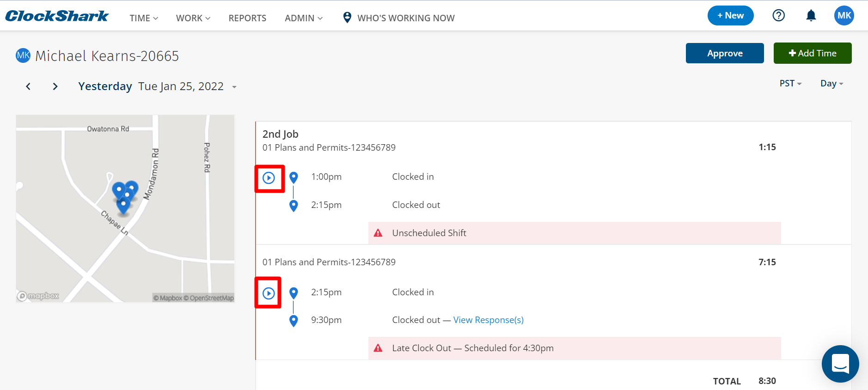868x390 pixels.
Task: Open the PST timezone dropdown
Action: (790, 84)
